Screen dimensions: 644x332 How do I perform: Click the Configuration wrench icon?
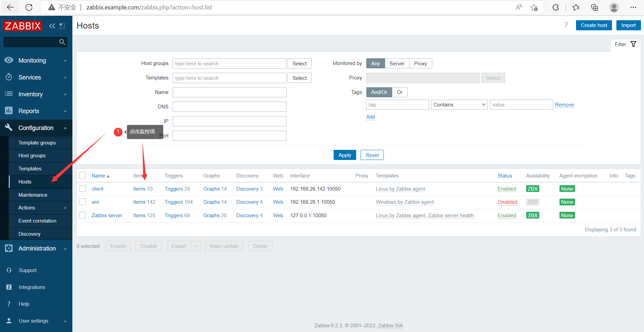(x=9, y=128)
